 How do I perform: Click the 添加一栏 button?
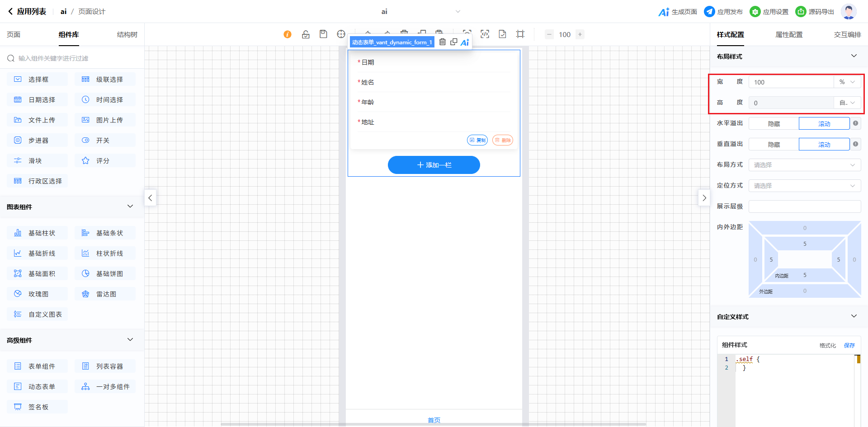pos(434,165)
